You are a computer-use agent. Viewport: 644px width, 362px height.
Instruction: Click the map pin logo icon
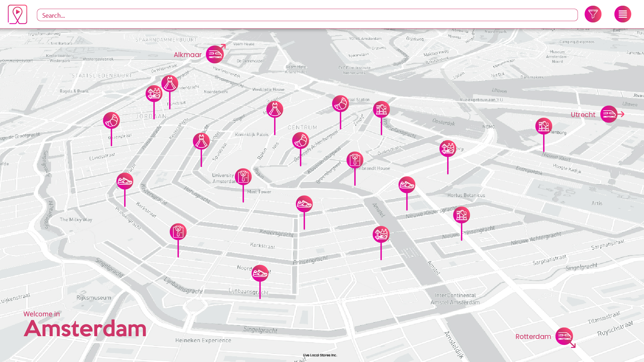pos(17,14)
